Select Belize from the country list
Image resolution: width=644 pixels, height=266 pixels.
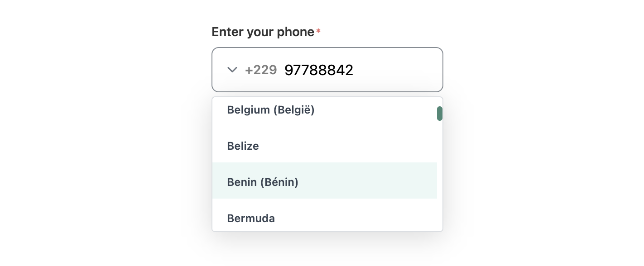tap(243, 146)
